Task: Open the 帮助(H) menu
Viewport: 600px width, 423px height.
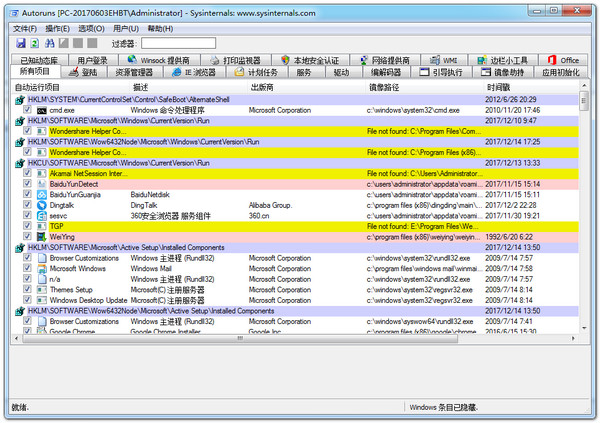Action: coord(161,28)
